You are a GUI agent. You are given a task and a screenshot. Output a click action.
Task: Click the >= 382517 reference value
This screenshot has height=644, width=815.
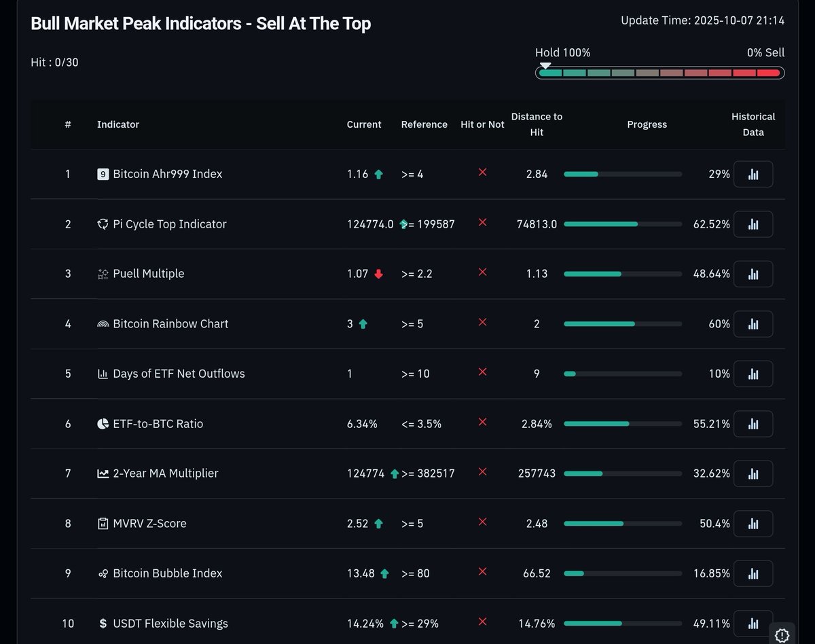(x=428, y=473)
